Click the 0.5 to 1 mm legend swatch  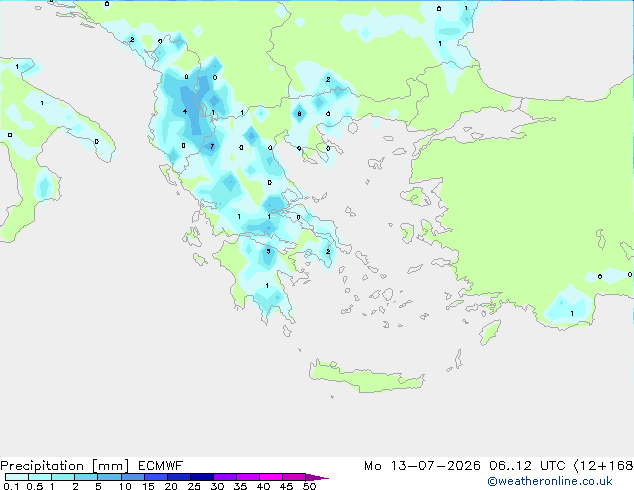coord(40,477)
